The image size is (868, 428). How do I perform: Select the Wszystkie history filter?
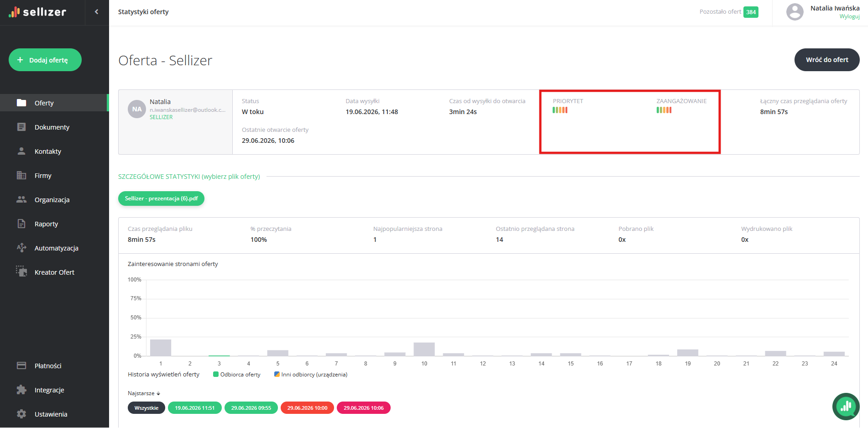pos(146,408)
